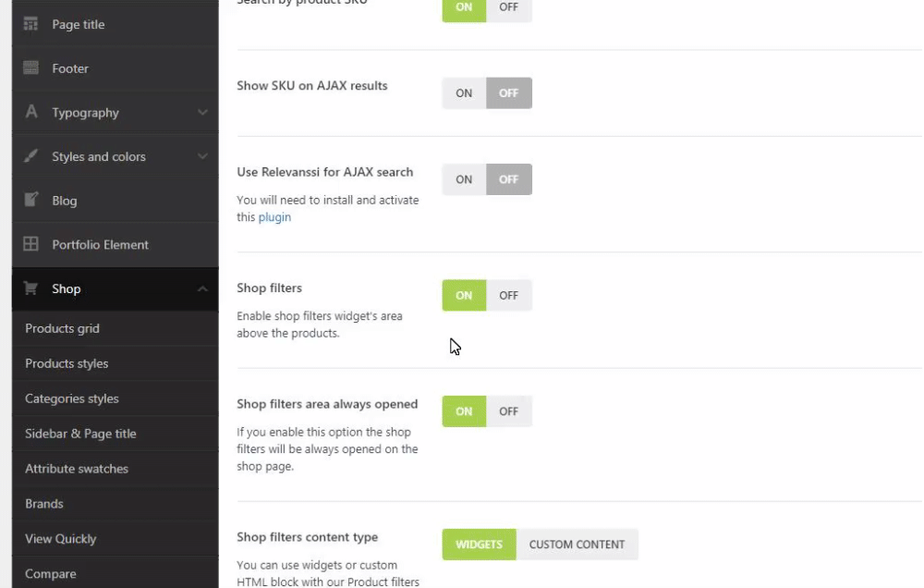
Task: Follow the Relevanssi plugin link
Action: point(274,217)
